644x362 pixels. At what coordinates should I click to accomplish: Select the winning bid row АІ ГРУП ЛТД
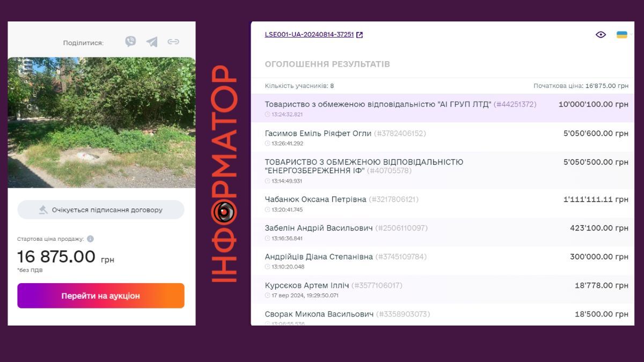pyautogui.click(x=442, y=108)
